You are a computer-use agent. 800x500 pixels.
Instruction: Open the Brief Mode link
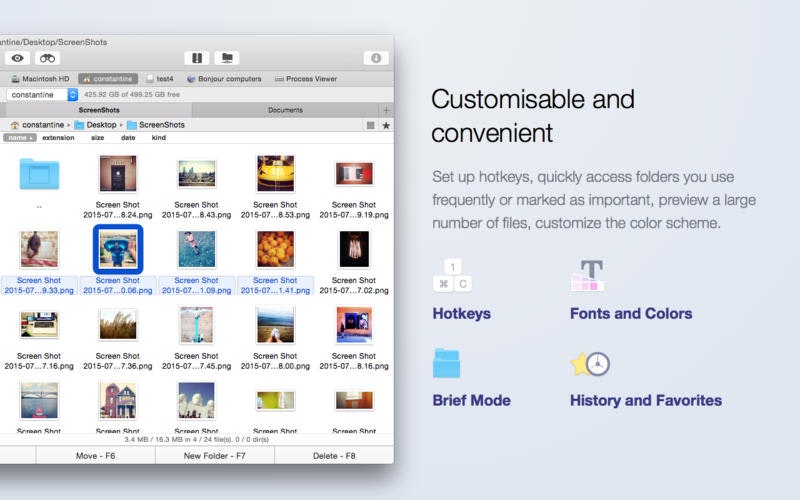[471, 400]
